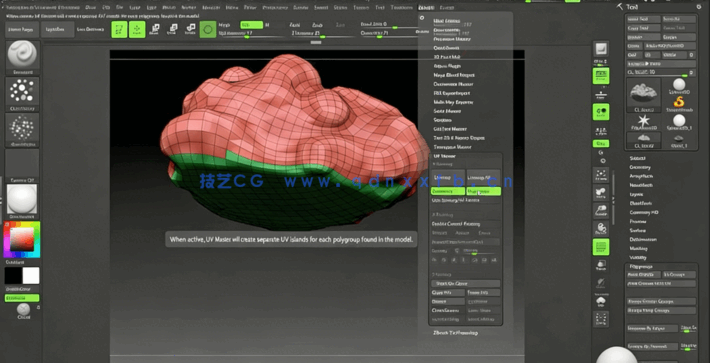Open the Zplugin menu in menu bar
The width and height of the screenshot is (710, 363).
pyautogui.click(x=426, y=8)
